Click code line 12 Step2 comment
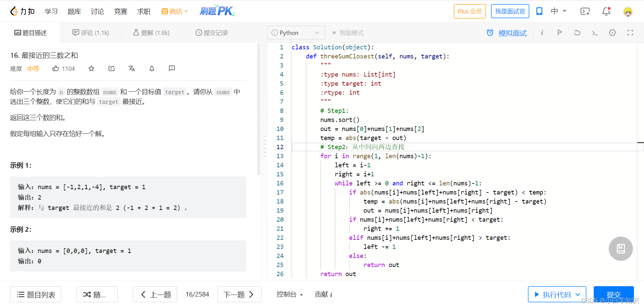 point(362,147)
